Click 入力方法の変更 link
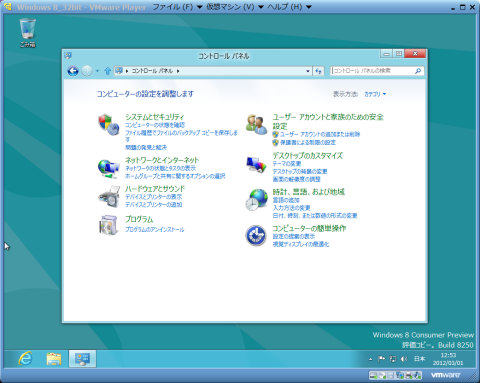The image size is (480, 383). coord(291,208)
